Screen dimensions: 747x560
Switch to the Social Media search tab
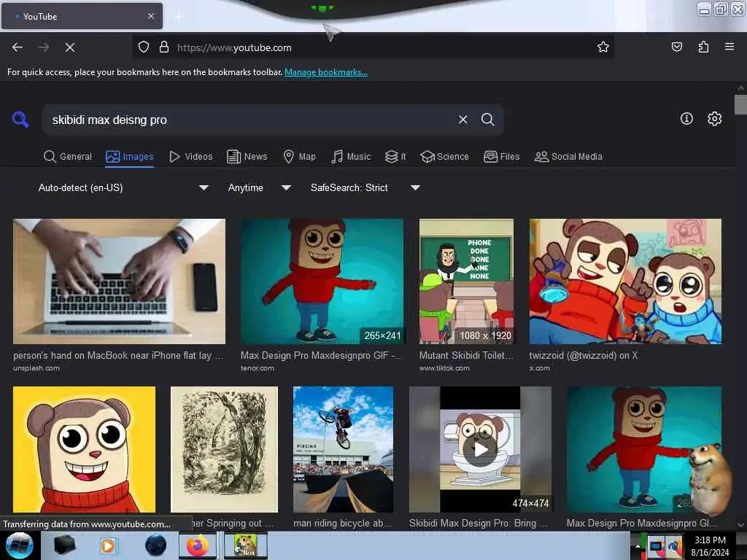[568, 157]
